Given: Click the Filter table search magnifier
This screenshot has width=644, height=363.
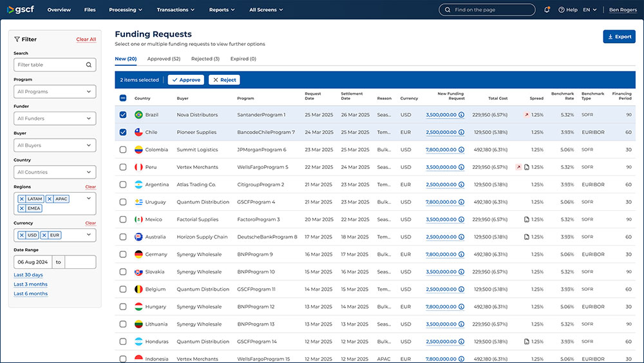Looking at the screenshot, I should point(89,65).
